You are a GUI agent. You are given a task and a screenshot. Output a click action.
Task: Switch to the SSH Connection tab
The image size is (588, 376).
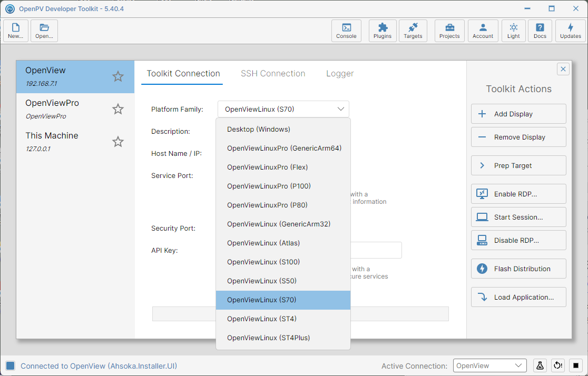272,74
